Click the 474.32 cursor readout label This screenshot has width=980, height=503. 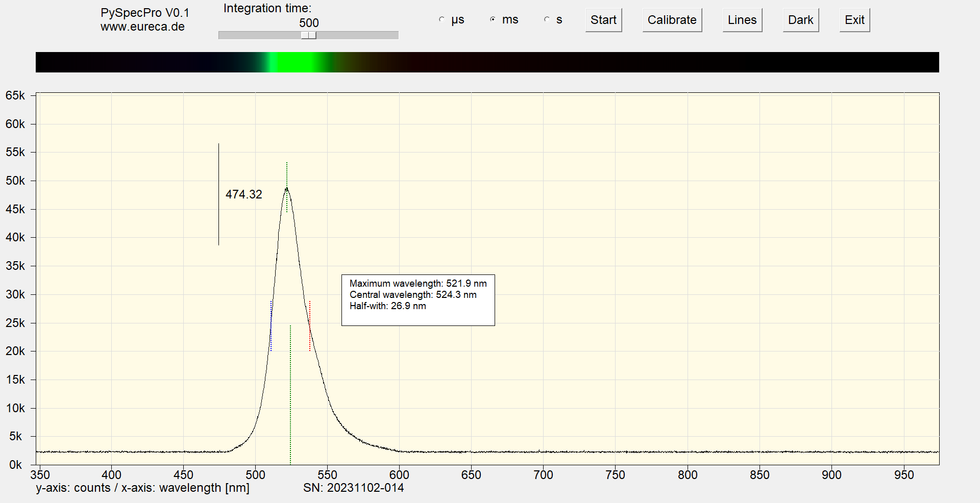tap(243, 194)
